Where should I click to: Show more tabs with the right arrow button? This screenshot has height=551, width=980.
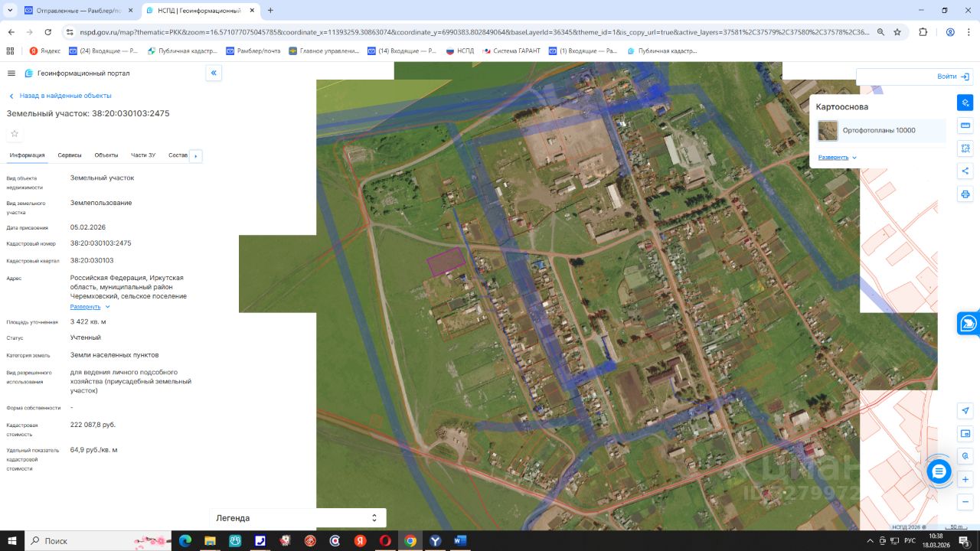[195, 156]
